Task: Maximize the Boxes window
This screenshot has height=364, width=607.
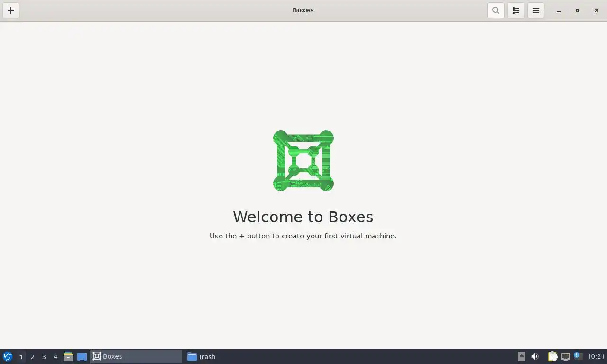Action: [578, 10]
